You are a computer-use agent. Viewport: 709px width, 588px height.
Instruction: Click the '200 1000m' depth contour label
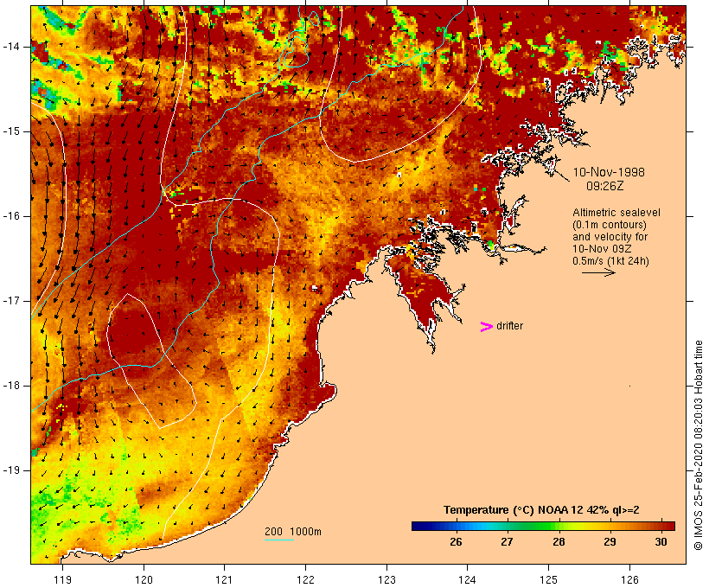[293, 532]
